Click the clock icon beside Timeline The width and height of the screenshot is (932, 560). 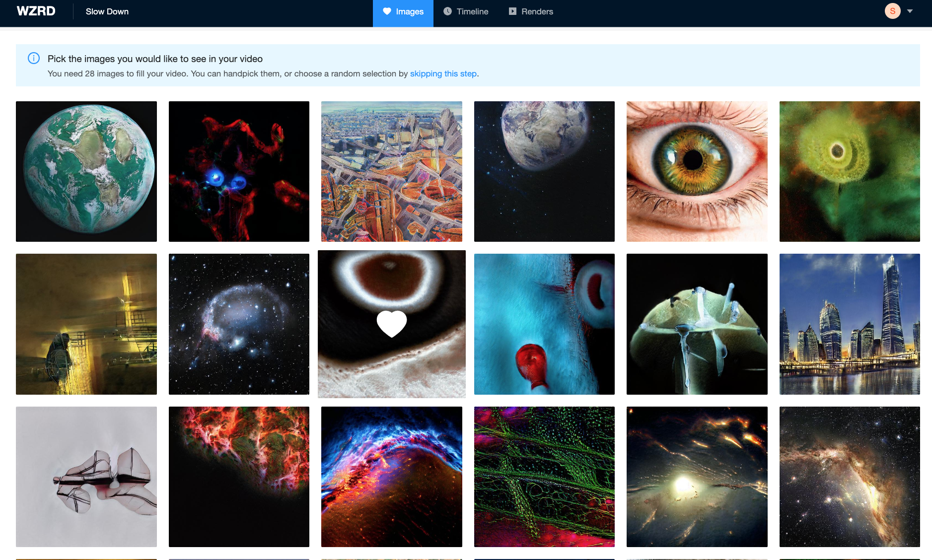(447, 11)
